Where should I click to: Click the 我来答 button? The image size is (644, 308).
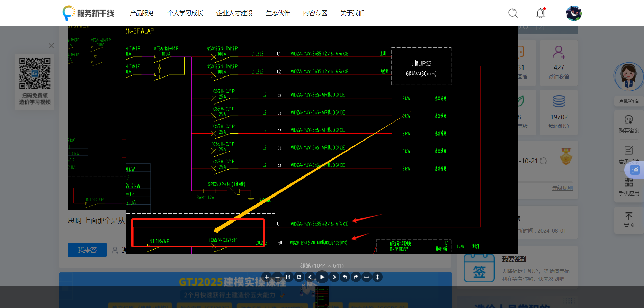pyautogui.click(x=87, y=250)
